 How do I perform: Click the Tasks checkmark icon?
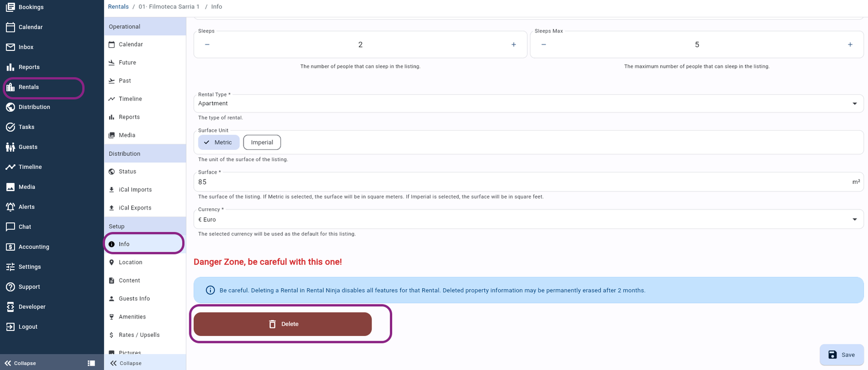tap(10, 127)
